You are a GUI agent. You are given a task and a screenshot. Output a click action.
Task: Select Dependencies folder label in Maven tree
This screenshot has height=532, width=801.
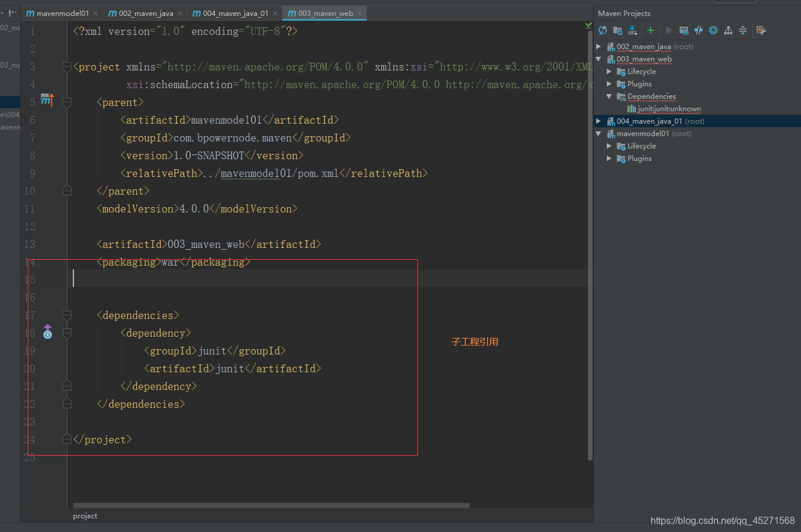[651, 96]
